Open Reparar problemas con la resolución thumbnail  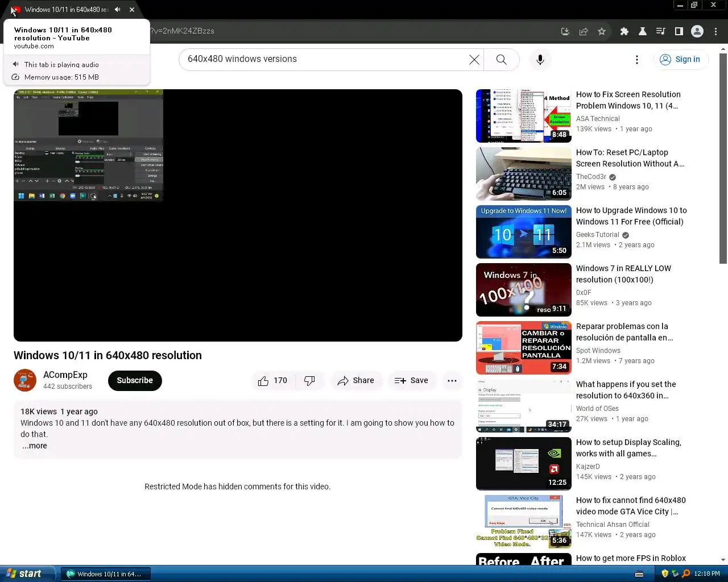click(524, 348)
